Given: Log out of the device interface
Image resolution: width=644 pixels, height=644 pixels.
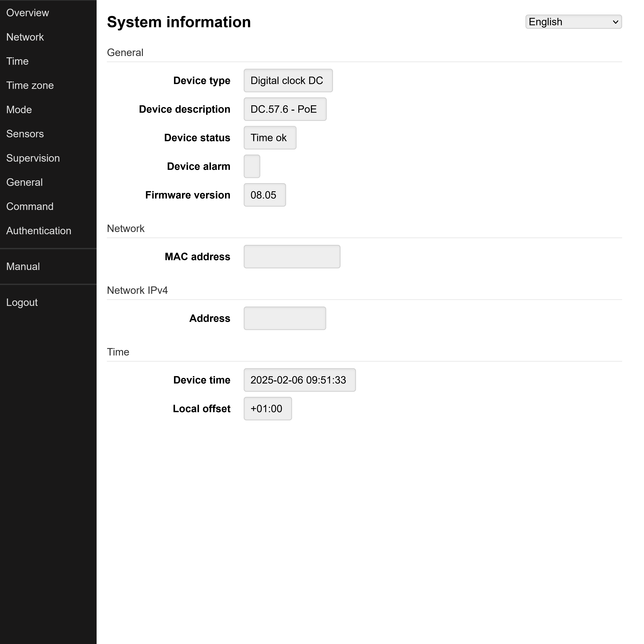Looking at the screenshot, I should [x=22, y=302].
